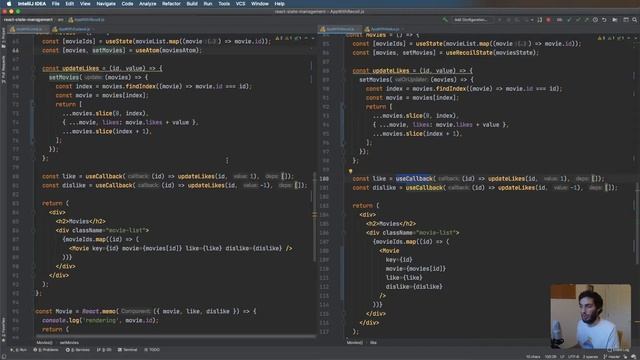Click master git branch in status bar

coord(612,356)
